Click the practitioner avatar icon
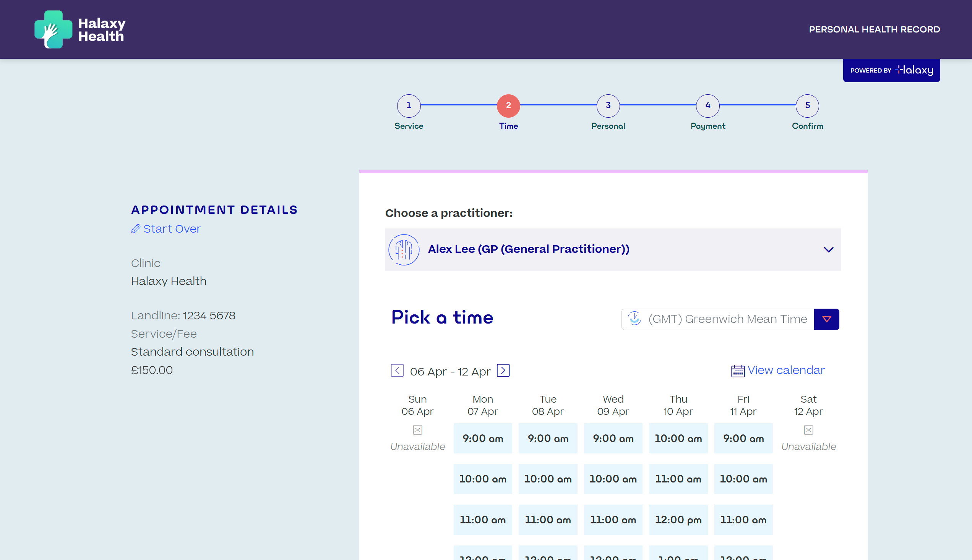 [x=404, y=249]
